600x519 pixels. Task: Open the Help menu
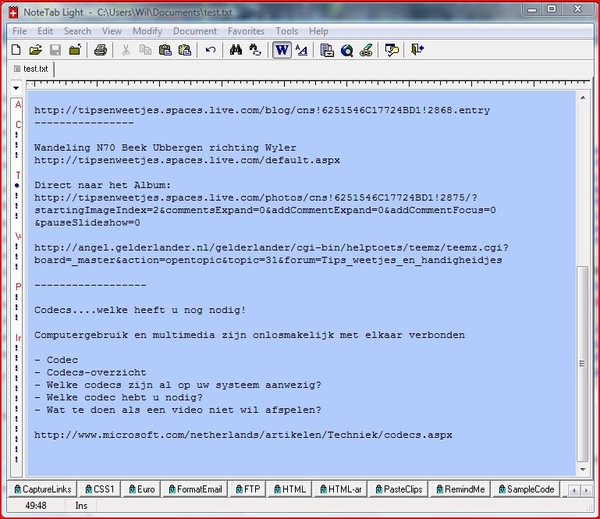(318, 31)
